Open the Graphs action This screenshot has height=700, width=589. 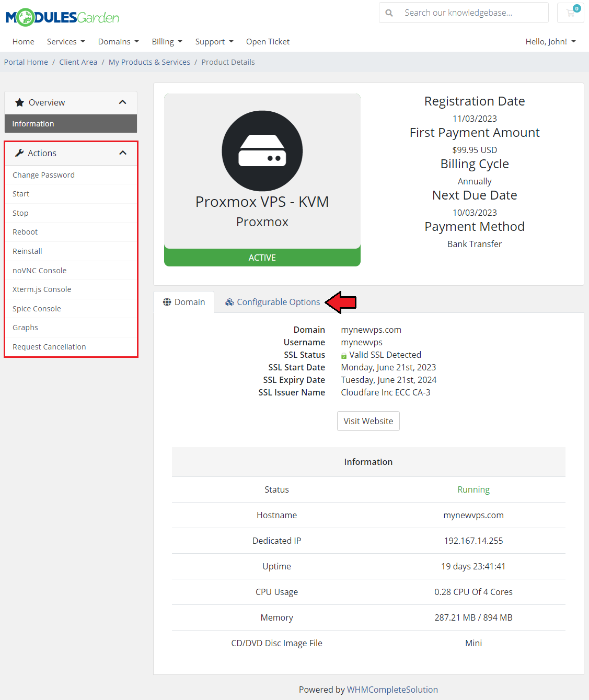pyautogui.click(x=71, y=328)
